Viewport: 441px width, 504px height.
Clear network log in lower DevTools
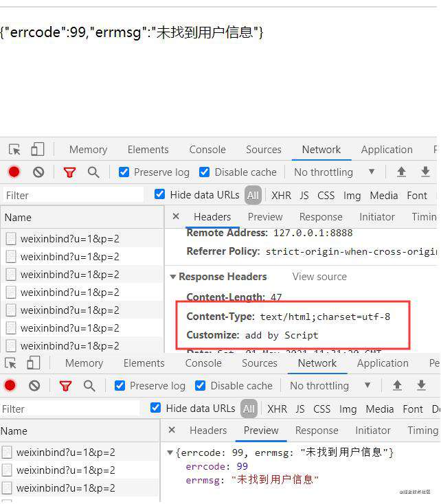[34, 386]
